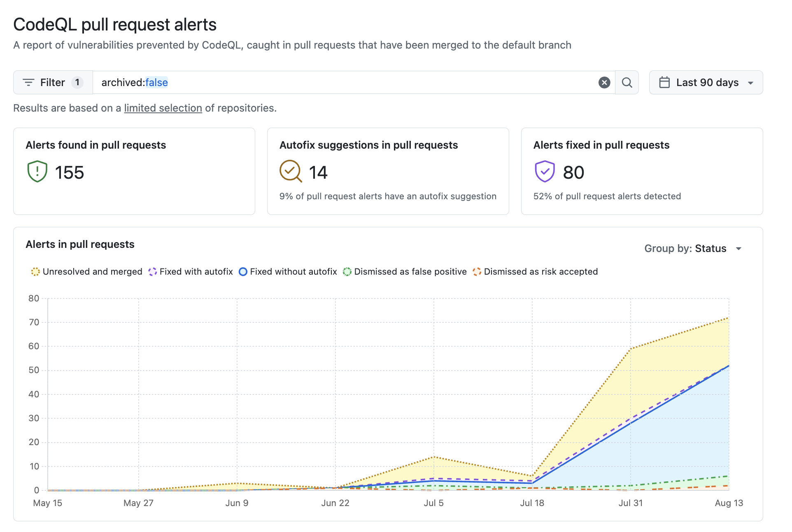This screenshot has width=792, height=532.
Task: Click the Jul 18 x-axis label
Action: point(532,503)
